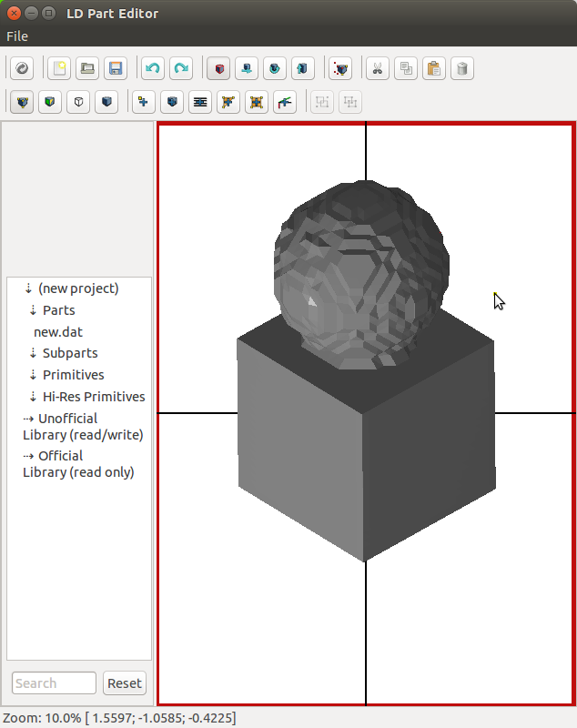Open Official Library (read only)

[x=78, y=464]
